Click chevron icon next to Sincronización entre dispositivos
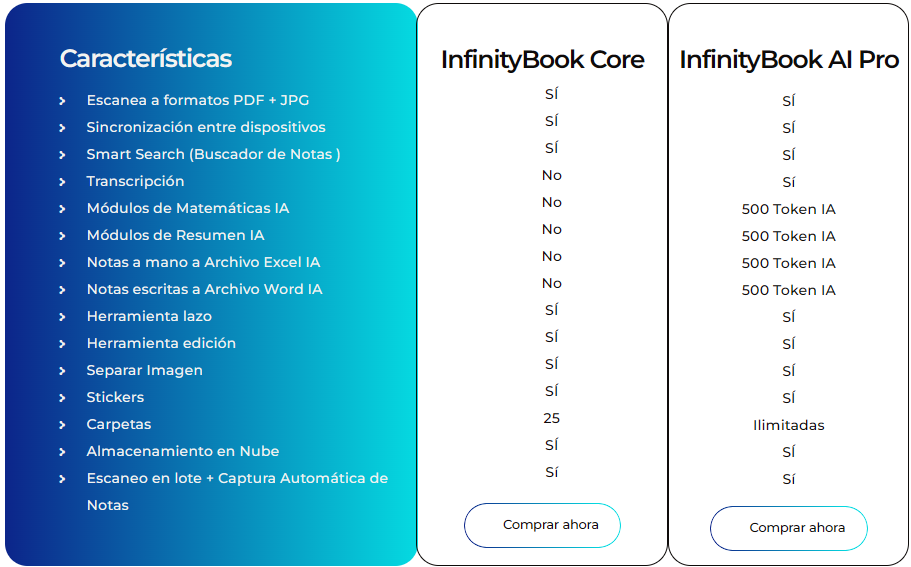 [62, 128]
